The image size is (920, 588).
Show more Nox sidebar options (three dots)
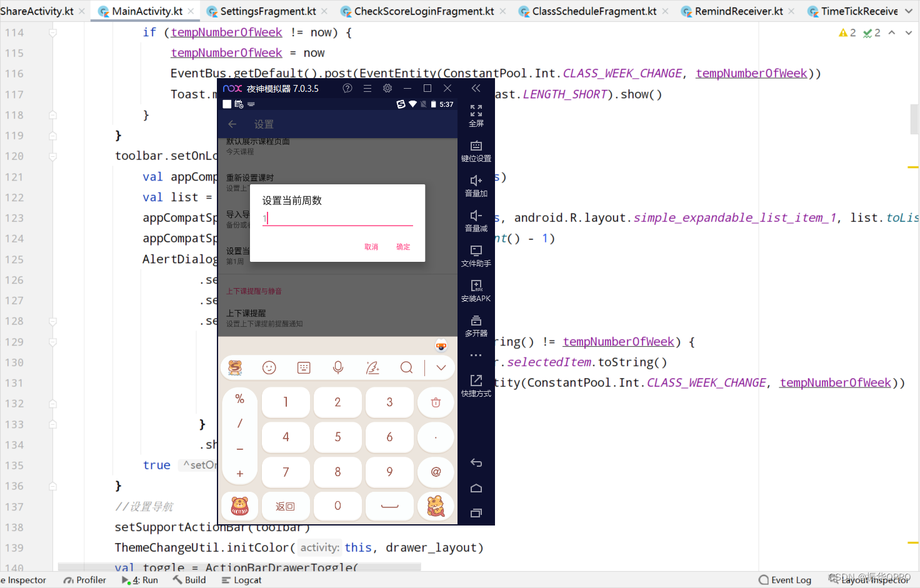coord(476,355)
